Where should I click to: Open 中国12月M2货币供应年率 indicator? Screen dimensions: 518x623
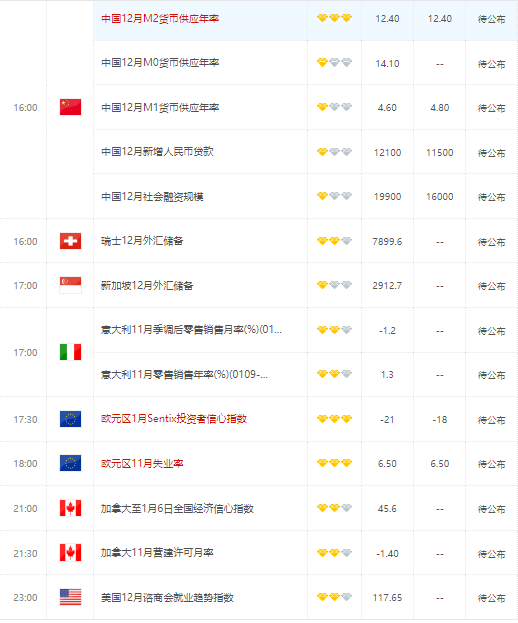point(160,19)
